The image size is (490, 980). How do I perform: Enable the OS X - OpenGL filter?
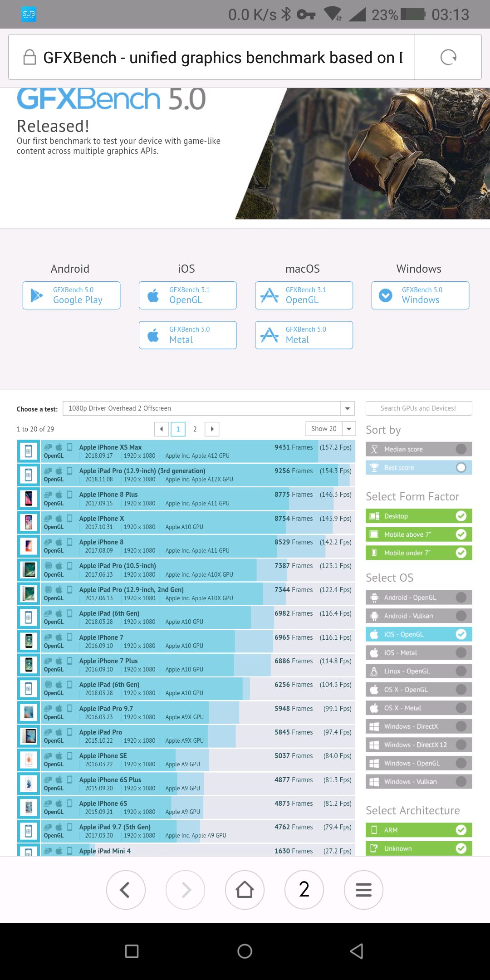click(x=419, y=689)
